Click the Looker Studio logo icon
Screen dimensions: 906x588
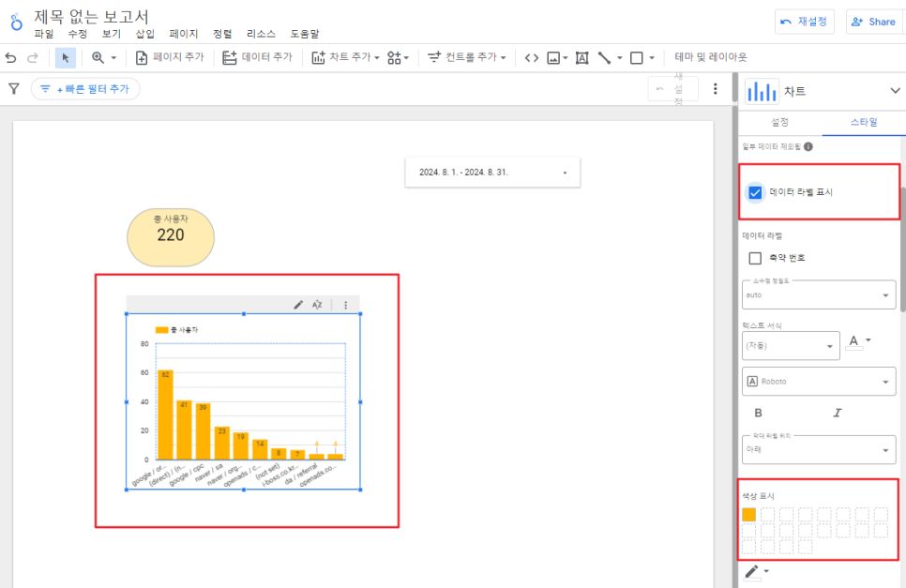pyautogui.click(x=16, y=22)
